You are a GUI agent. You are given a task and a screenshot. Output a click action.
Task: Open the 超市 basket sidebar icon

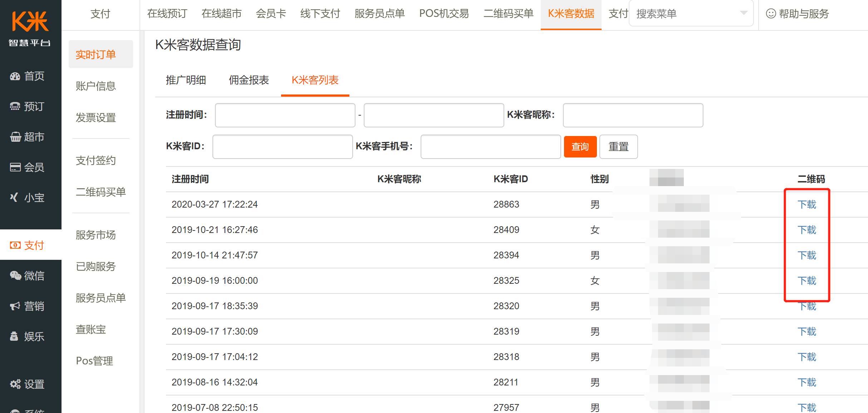(15, 137)
